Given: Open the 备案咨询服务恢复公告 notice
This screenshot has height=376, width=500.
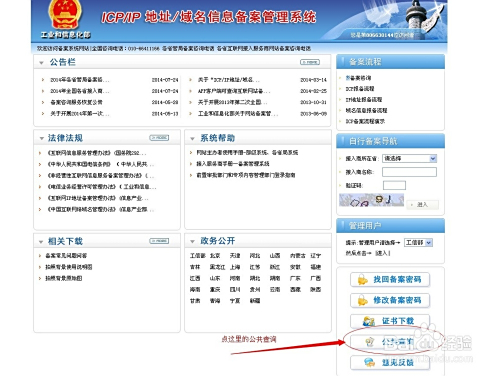Looking at the screenshot, I should [x=76, y=102].
